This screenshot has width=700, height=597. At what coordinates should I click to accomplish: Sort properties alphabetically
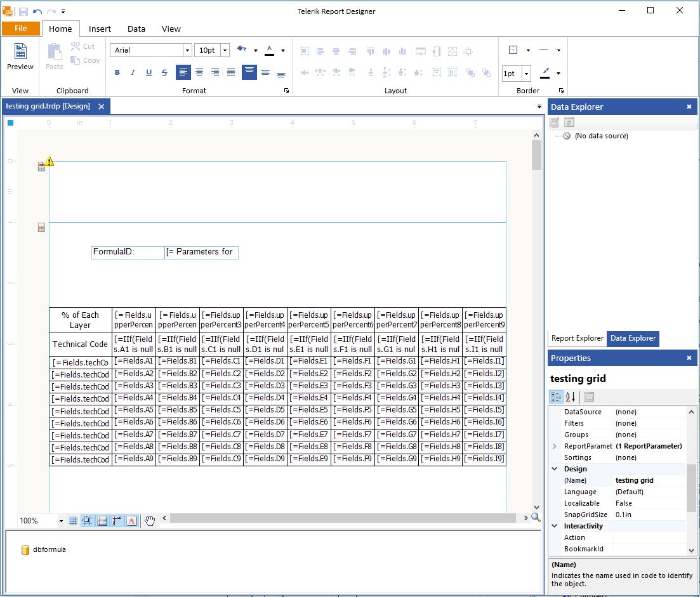(x=570, y=397)
